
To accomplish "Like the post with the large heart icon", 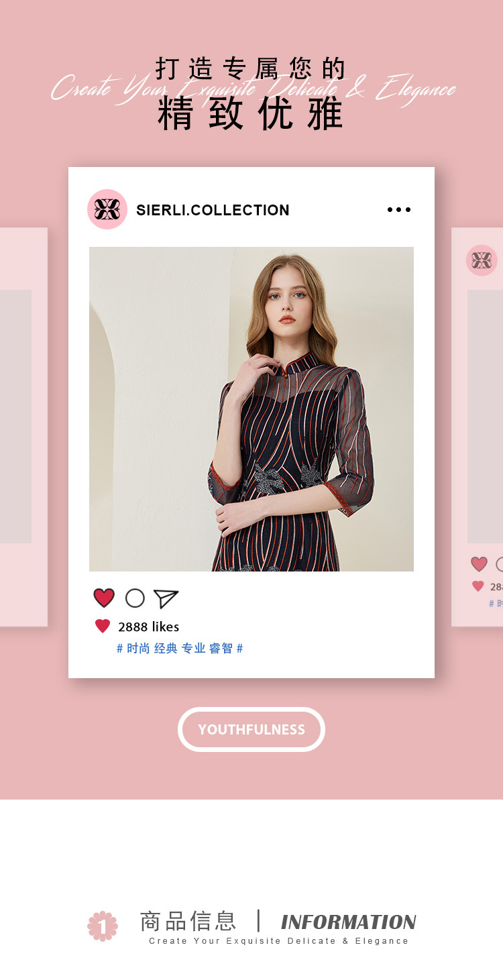I will 104,598.
